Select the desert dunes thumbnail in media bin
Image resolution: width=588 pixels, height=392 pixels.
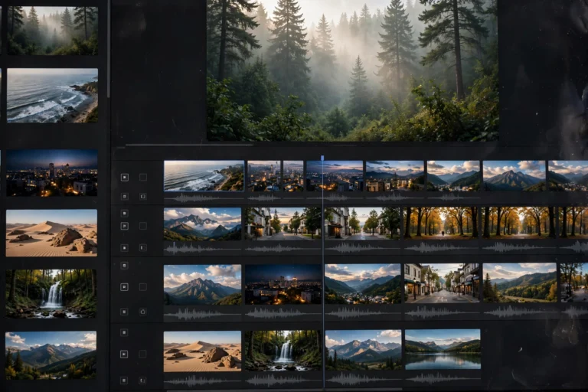pyautogui.click(x=51, y=233)
